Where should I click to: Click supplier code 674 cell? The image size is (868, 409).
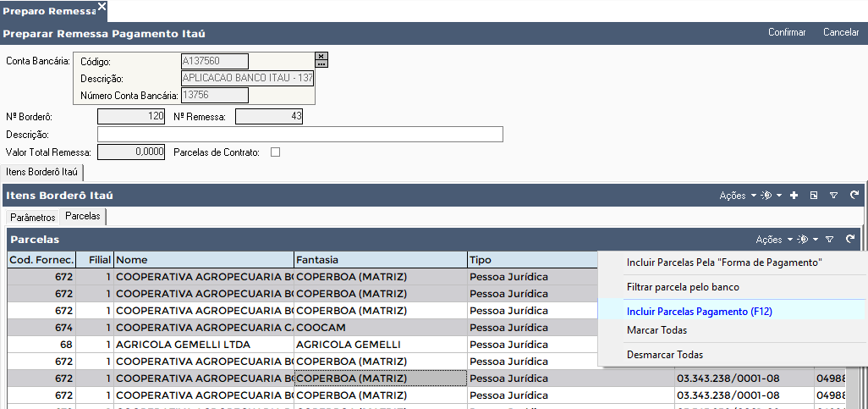click(41, 328)
